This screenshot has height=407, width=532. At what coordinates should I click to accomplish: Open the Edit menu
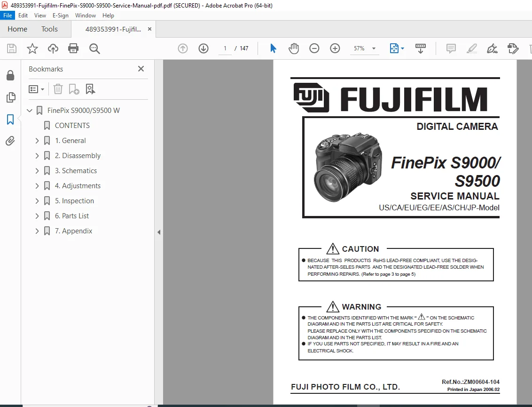(x=23, y=15)
